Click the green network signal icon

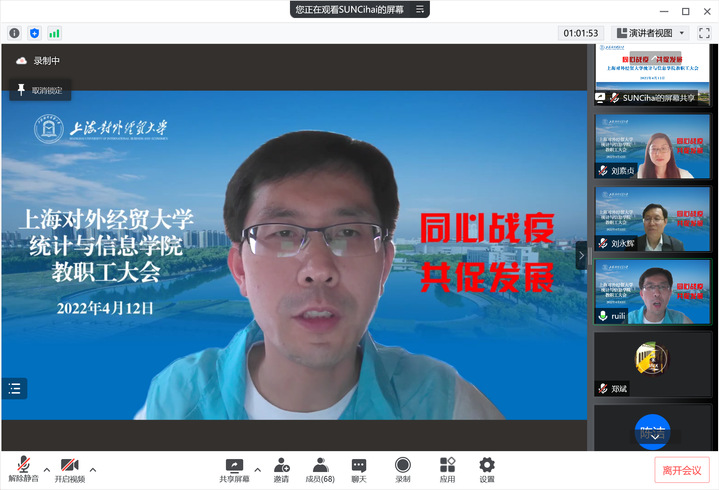pos(54,33)
